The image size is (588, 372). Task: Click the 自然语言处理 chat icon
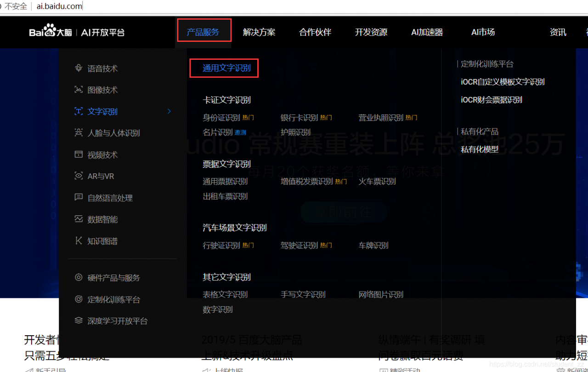(x=79, y=198)
